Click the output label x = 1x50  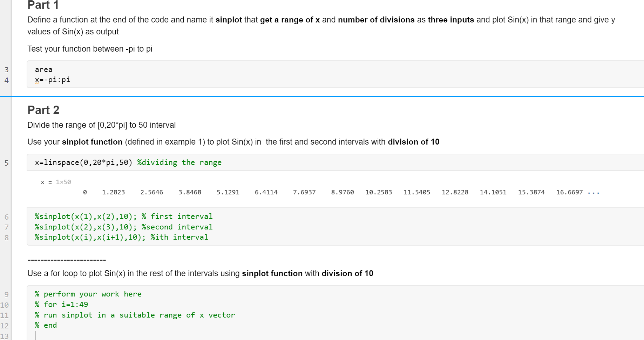[55, 182]
